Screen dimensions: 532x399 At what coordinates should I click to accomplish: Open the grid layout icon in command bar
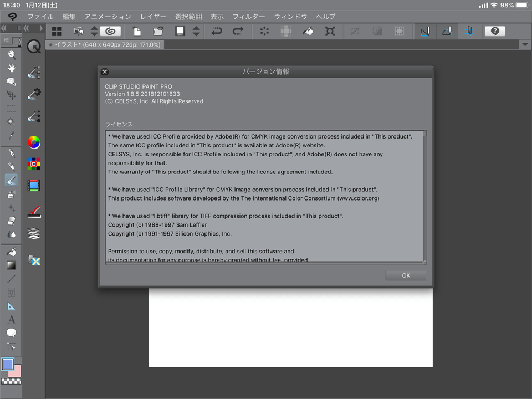pos(57,31)
